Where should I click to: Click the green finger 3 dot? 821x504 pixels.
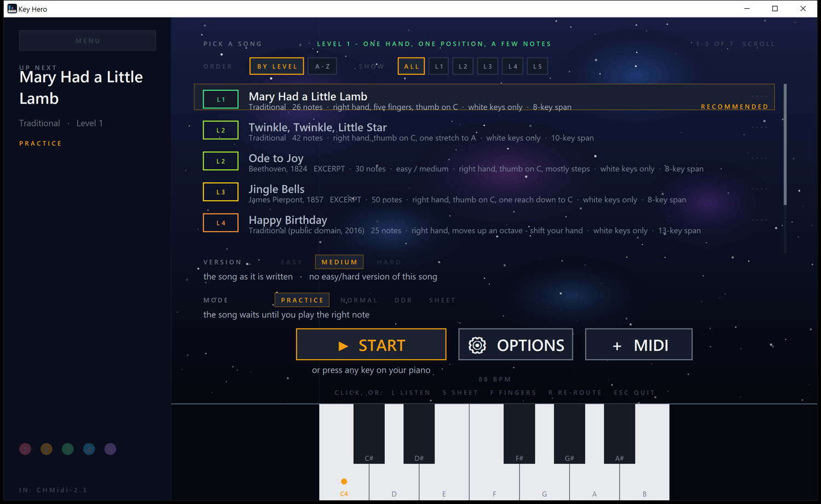click(68, 449)
